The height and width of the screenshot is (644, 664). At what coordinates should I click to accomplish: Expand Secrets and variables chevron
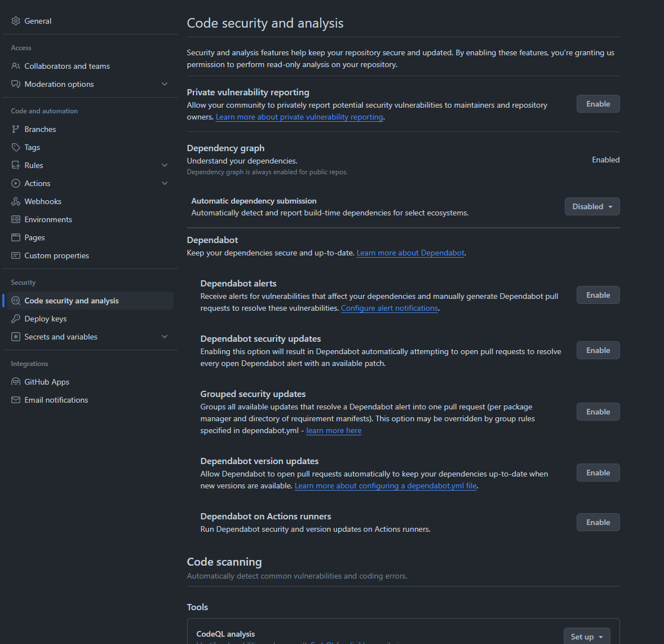coord(165,337)
